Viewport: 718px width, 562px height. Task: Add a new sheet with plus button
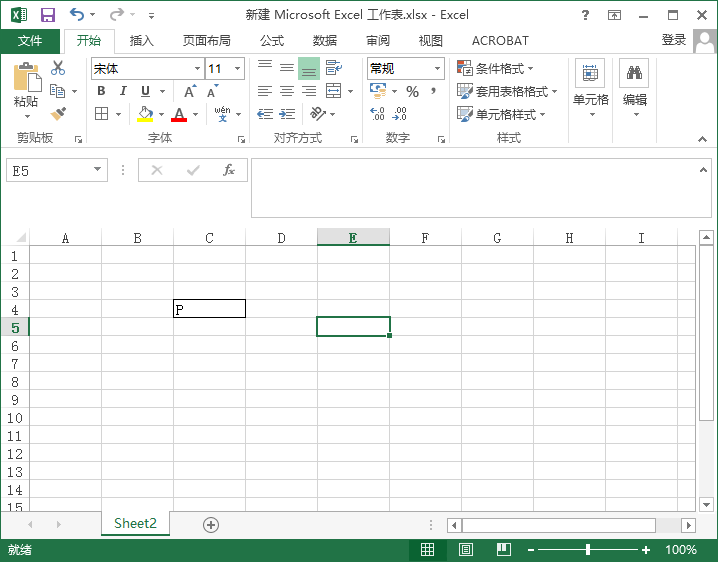[x=211, y=525]
